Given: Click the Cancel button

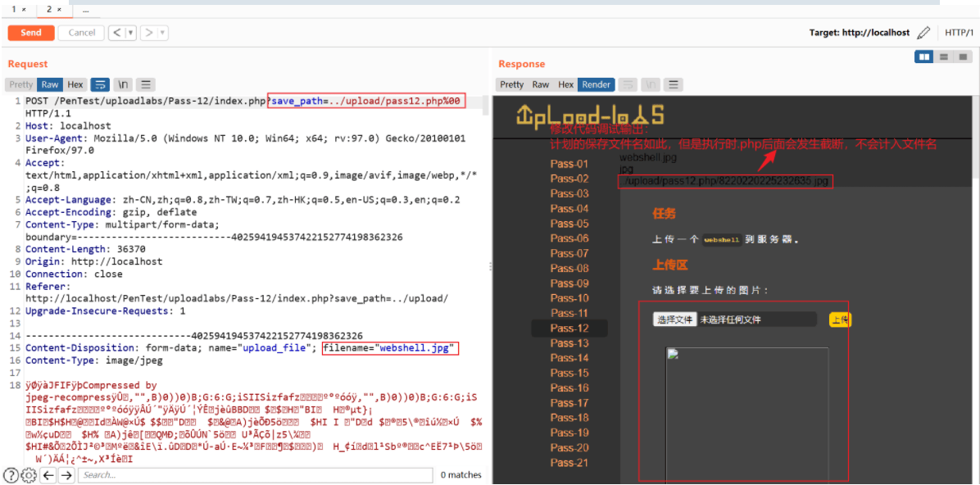Looking at the screenshot, I should click(81, 33).
